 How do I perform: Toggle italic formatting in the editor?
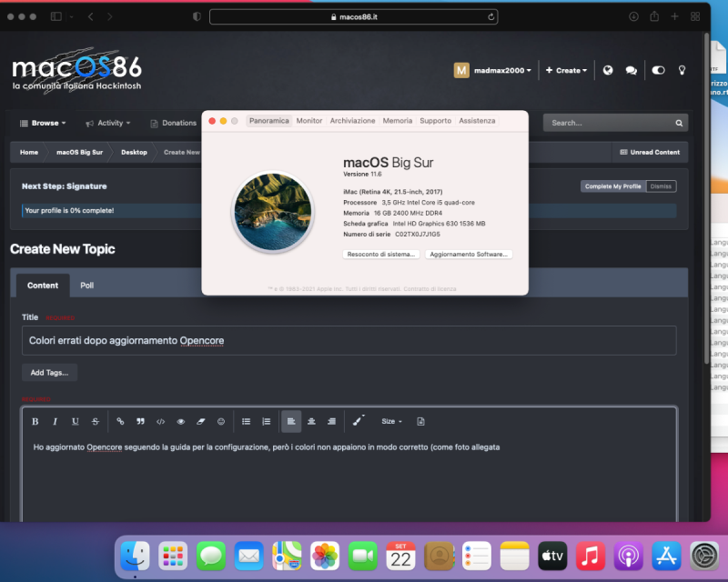point(55,421)
